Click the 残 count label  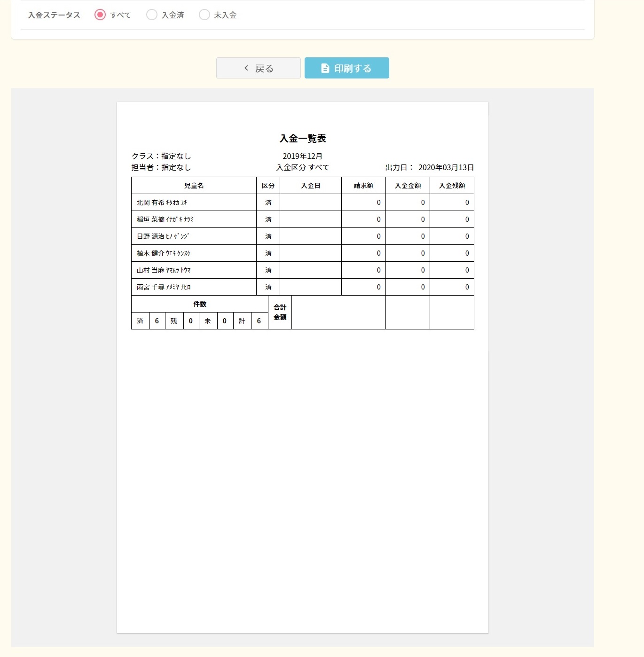[x=173, y=321]
